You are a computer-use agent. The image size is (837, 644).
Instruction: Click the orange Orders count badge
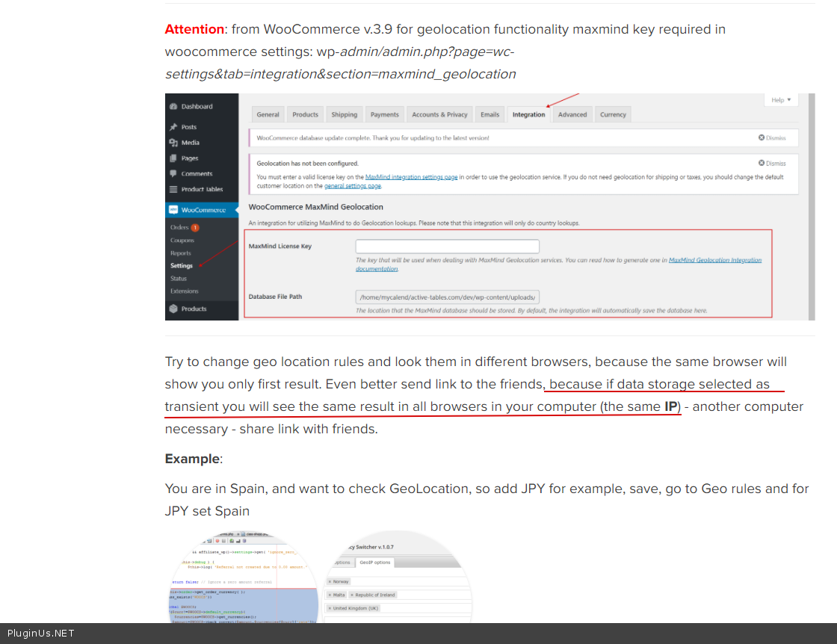195,227
